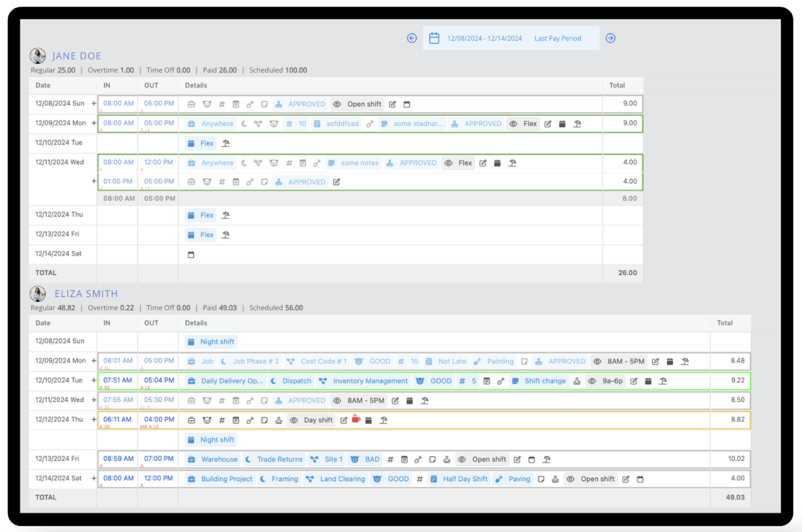Click the approval stamp icon on Eliza's Warehouse row
The image size is (802, 532).
[x=446, y=459]
